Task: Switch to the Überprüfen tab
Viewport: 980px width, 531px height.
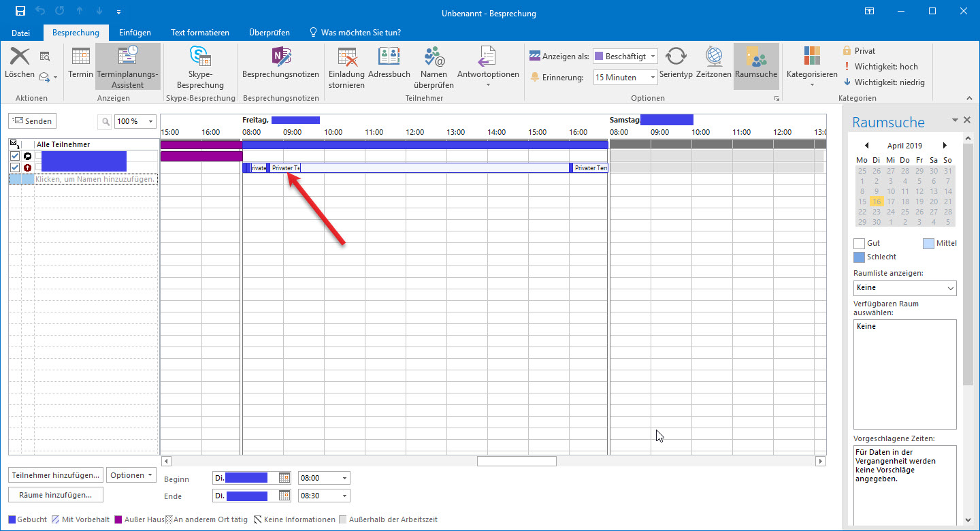Action: pos(269,32)
